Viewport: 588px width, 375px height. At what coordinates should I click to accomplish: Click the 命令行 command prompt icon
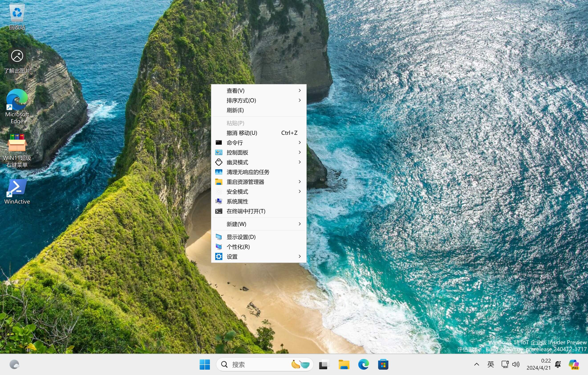coord(219,143)
